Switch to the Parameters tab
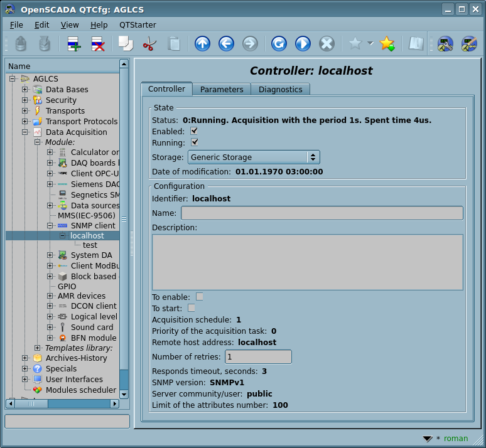This screenshot has width=486, height=448. point(221,90)
